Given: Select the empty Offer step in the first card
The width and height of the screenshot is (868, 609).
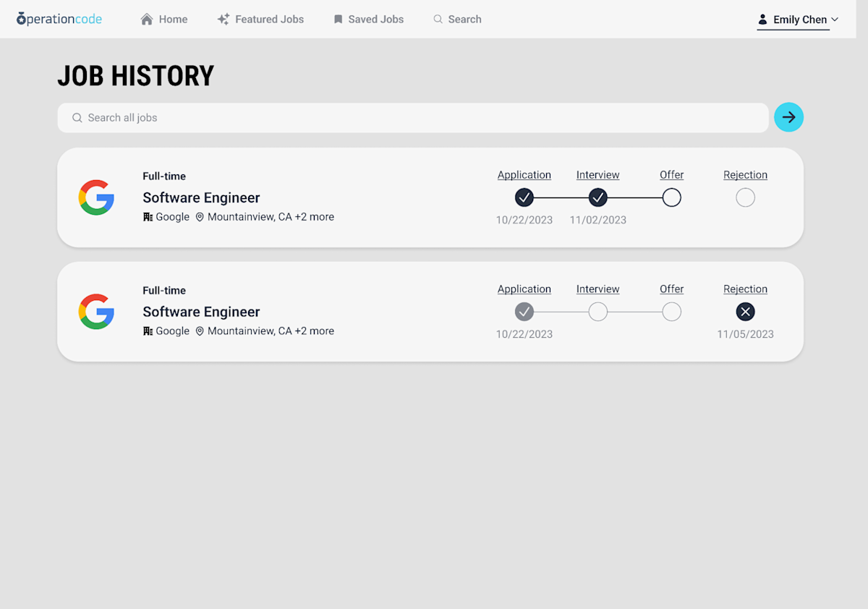Looking at the screenshot, I should [672, 197].
